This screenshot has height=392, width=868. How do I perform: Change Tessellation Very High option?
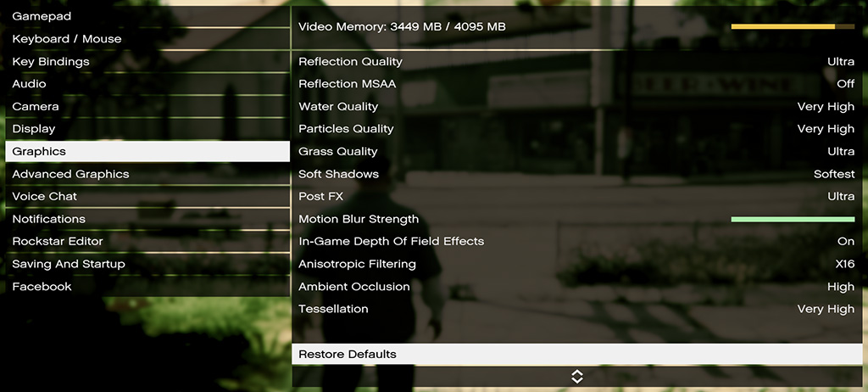825,309
